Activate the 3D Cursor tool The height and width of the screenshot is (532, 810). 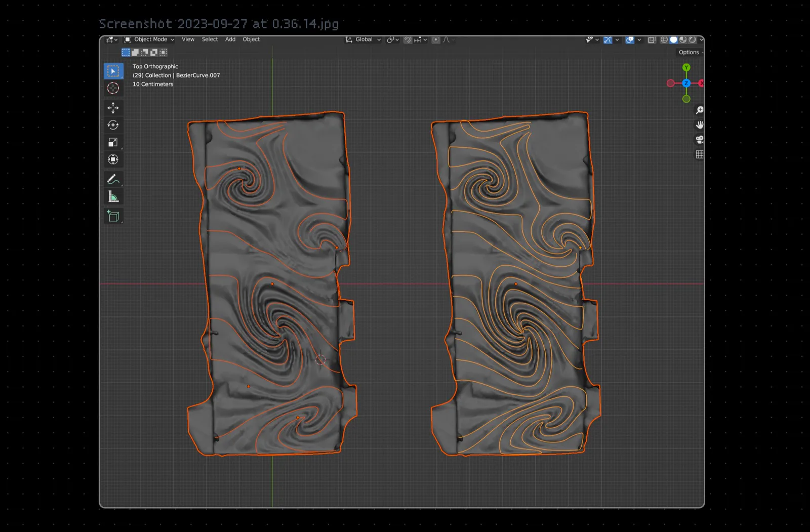(x=113, y=89)
